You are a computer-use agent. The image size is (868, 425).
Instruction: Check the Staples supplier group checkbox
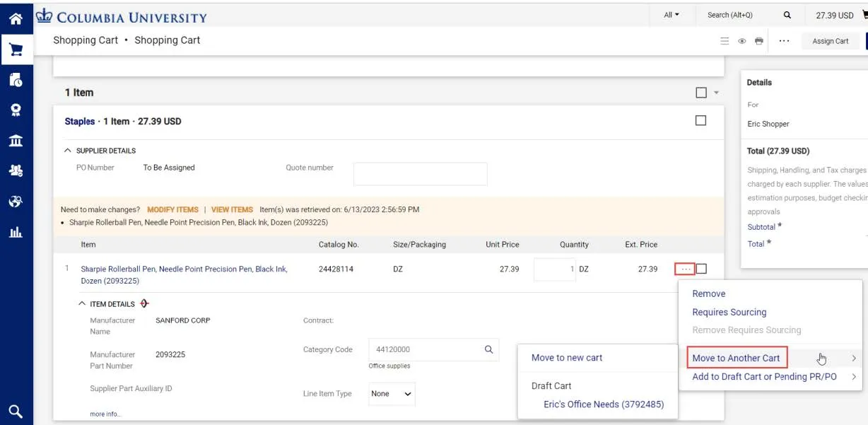(x=700, y=121)
